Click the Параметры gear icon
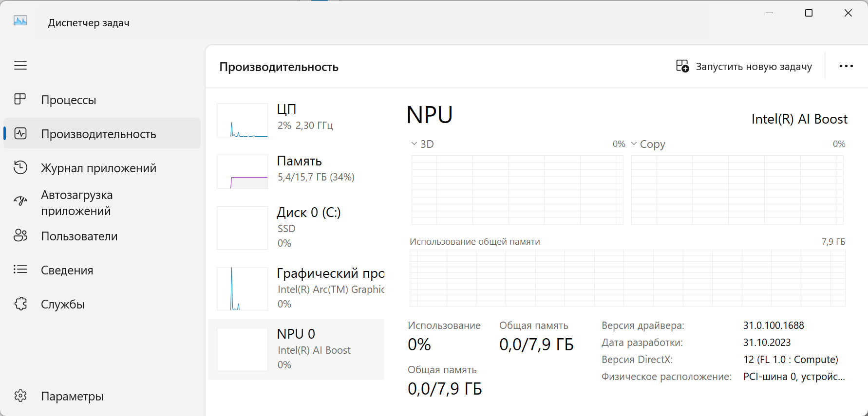The height and width of the screenshot is (416, 868). point(20,396)
